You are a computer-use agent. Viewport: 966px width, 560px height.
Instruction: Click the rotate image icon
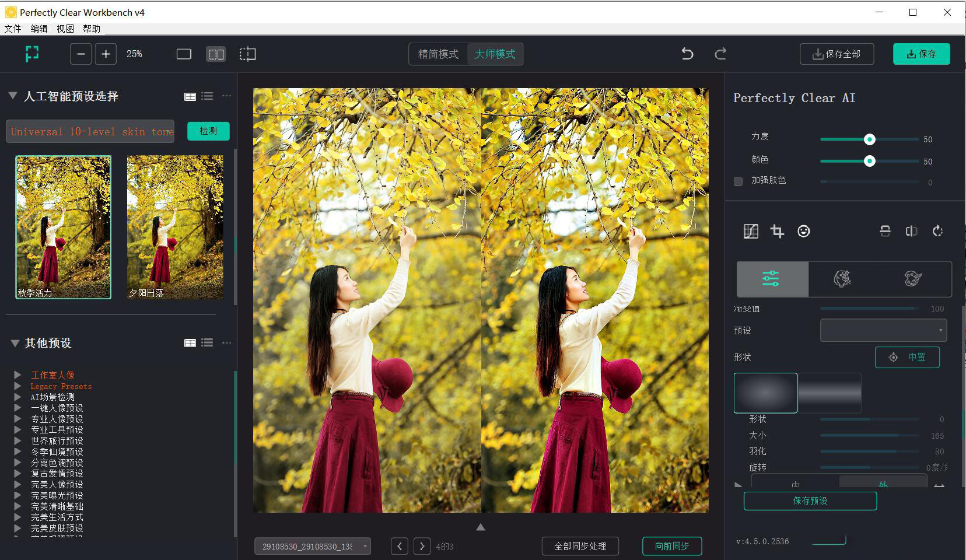point(937,231)
